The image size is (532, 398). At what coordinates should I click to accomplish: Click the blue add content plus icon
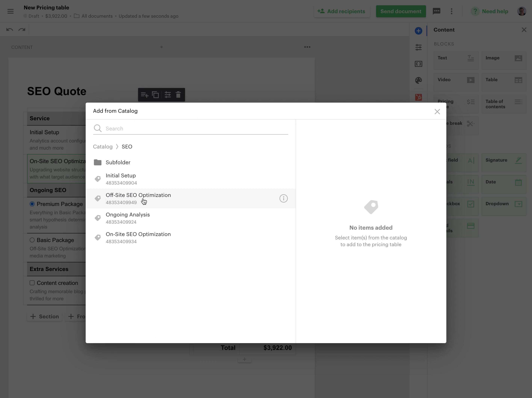click(418, 31)
